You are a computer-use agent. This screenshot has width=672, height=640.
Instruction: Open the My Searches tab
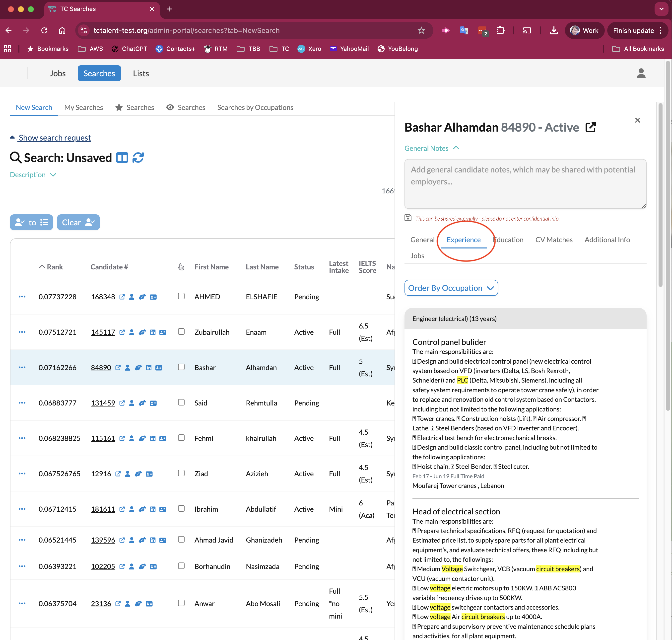83,107
